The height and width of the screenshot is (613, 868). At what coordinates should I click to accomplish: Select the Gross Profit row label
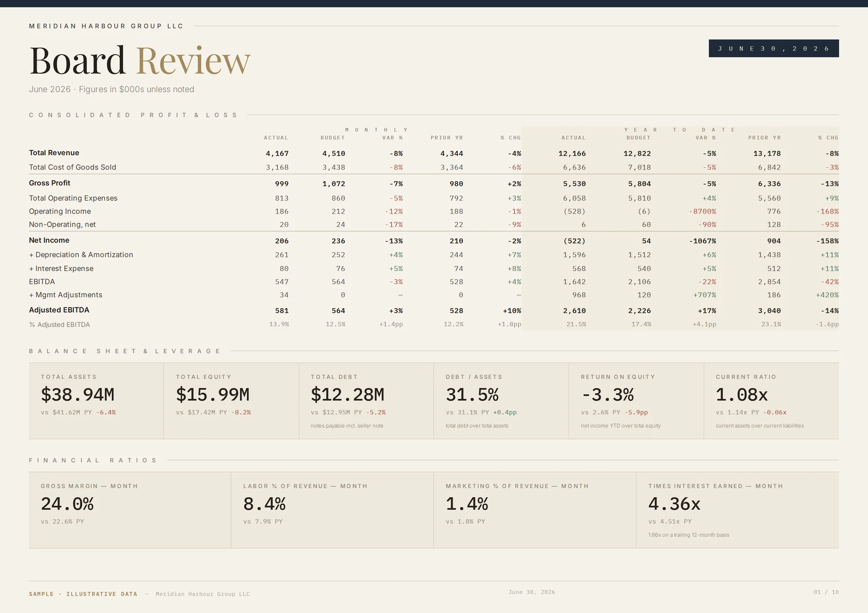50,183
